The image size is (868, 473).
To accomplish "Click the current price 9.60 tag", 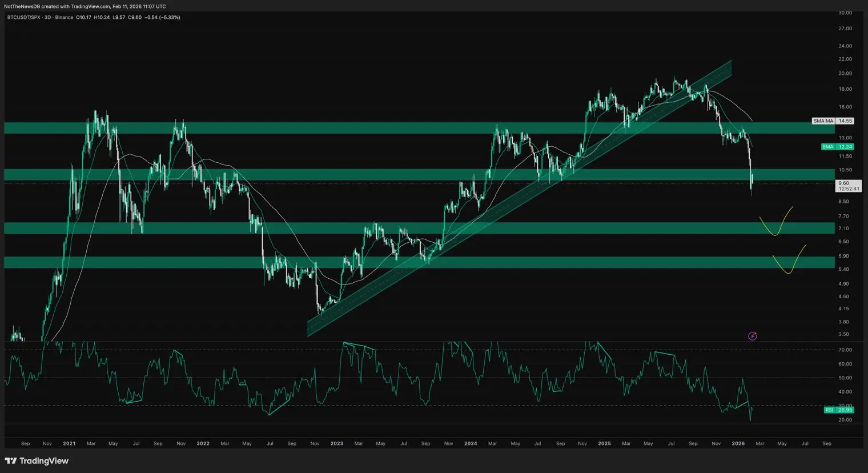I will click(843, 183).
